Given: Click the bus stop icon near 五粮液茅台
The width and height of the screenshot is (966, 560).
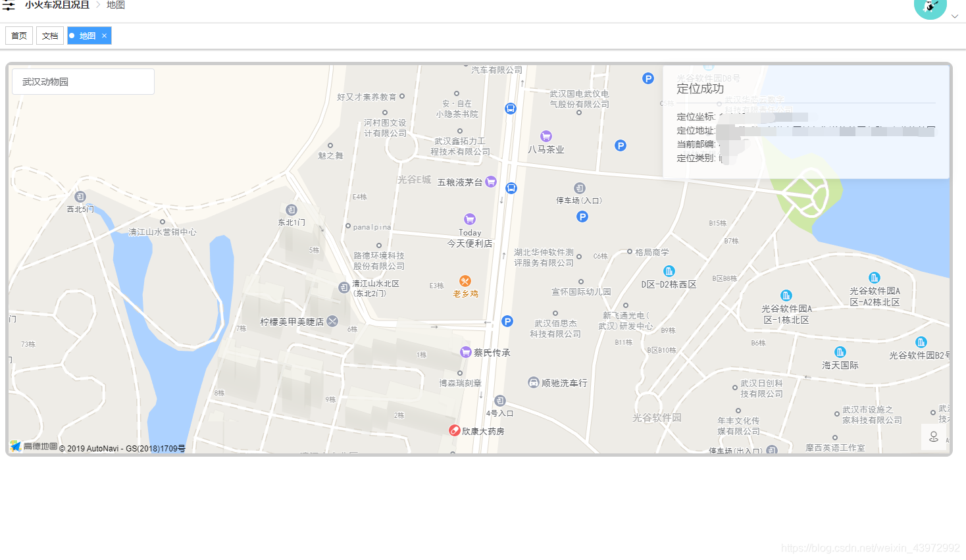Looking at the screenshot, I should pos(511,188).
